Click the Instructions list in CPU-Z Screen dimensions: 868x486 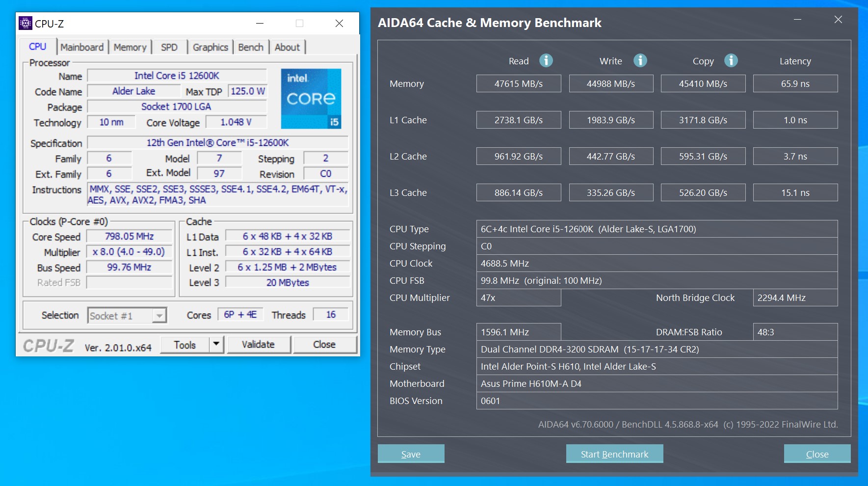217,194
